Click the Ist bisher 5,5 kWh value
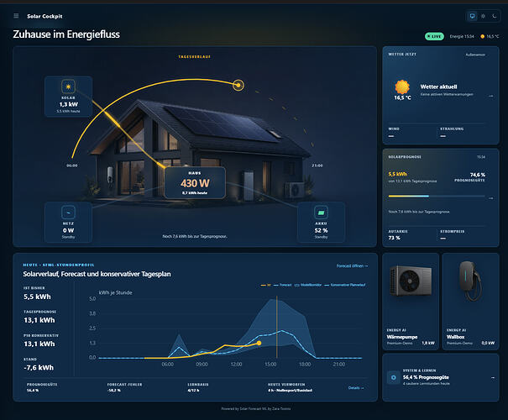The image size is (508, 420). [37, 297]
